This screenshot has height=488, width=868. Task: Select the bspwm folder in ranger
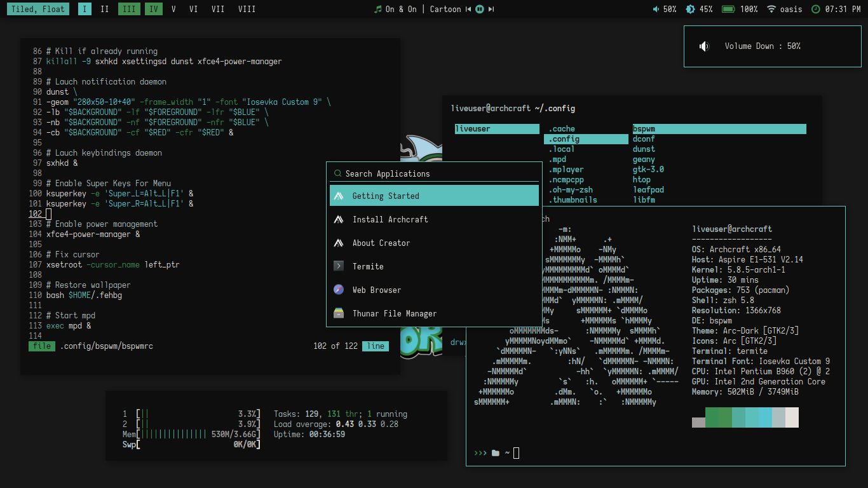[719, 129]
